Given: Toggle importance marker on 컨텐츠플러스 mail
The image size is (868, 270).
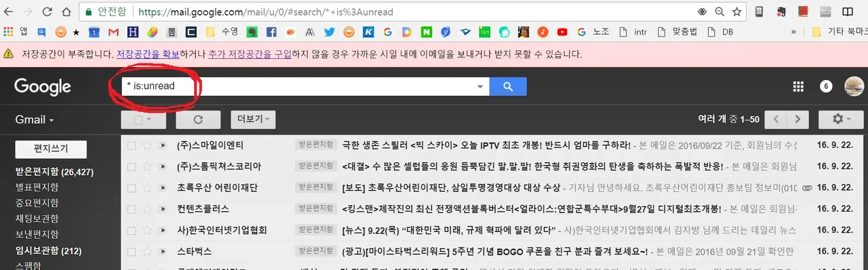Looking at the screenshot, I should click(x=162, y=208).
